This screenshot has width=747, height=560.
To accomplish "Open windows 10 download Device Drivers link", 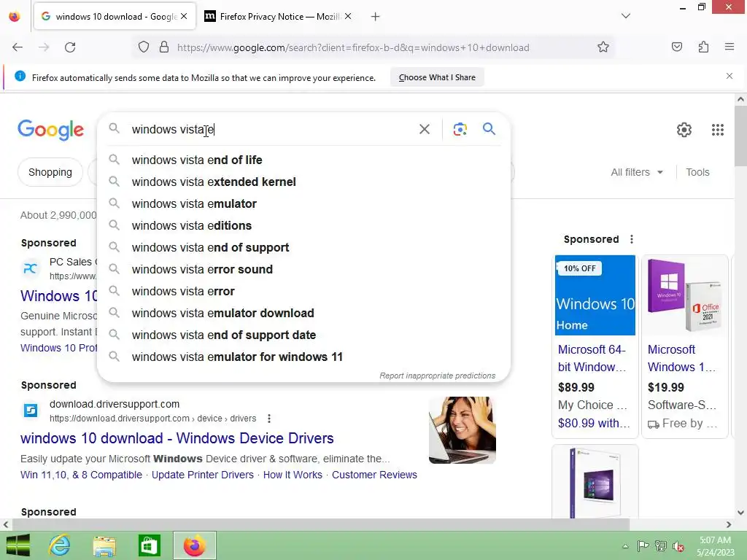I will [x=177, y=438].
